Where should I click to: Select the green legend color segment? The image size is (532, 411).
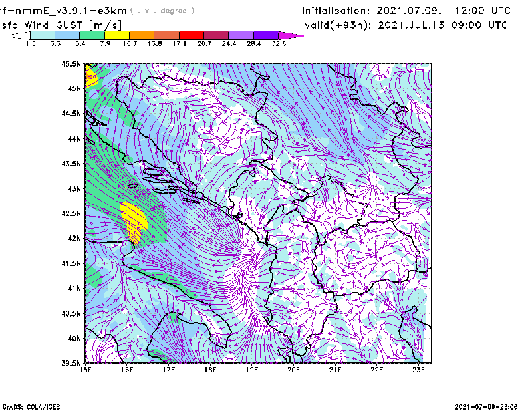[x=92, y=35]
